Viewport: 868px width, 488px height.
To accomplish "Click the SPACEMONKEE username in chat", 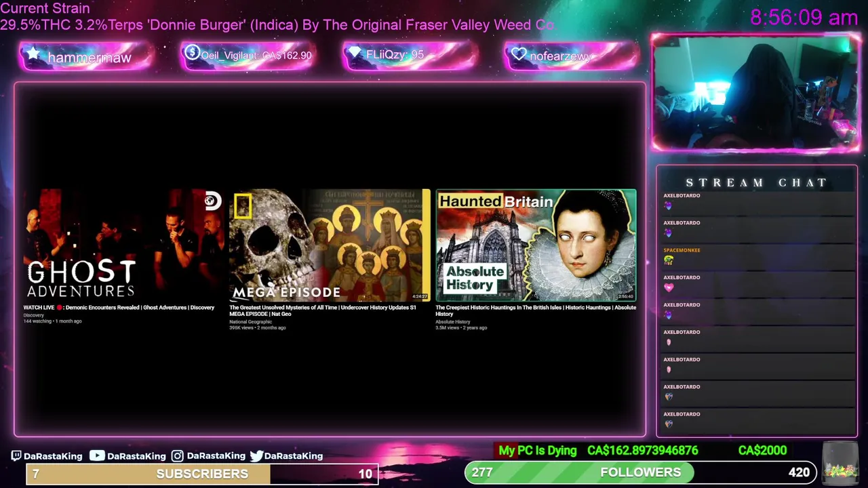I will pyautogui.click(x=682, y=250).
